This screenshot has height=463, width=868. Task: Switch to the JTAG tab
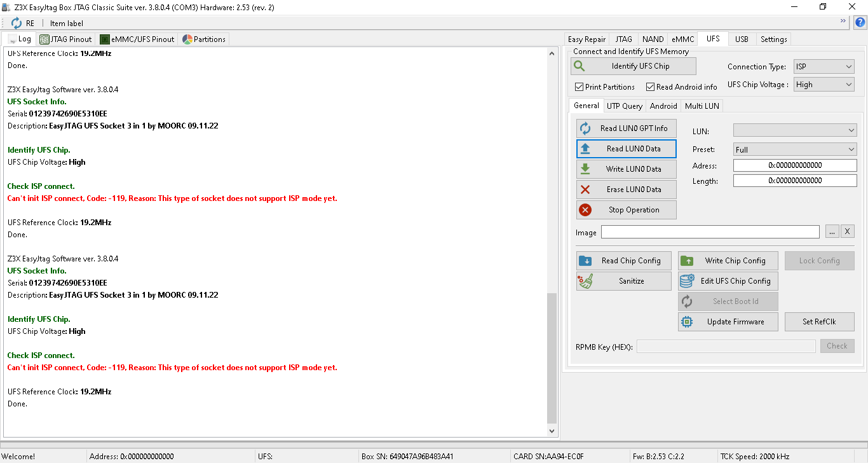[x=623, y=39]
